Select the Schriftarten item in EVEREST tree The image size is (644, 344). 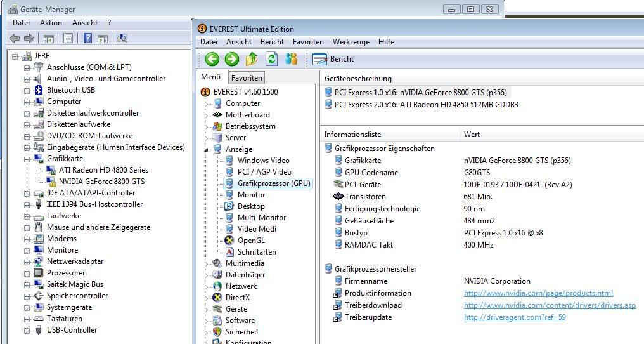point(257,252)
